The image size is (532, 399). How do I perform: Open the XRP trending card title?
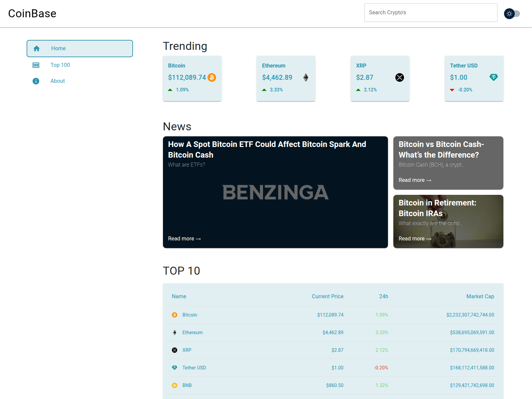click(x=361, y=66)
